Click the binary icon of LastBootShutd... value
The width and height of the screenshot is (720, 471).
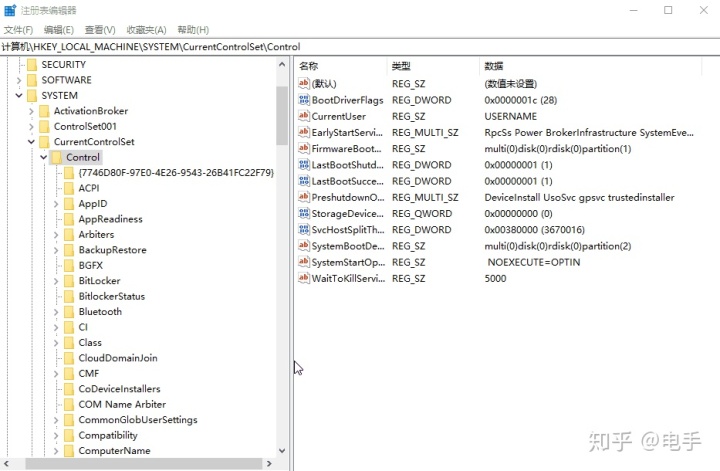(304, 164)
